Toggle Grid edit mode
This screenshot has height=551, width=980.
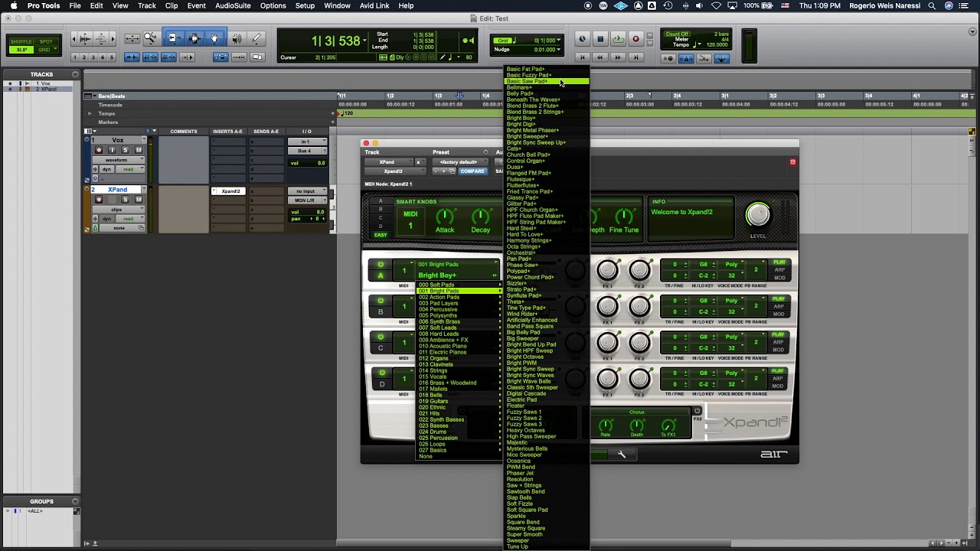tap(46, 50)
